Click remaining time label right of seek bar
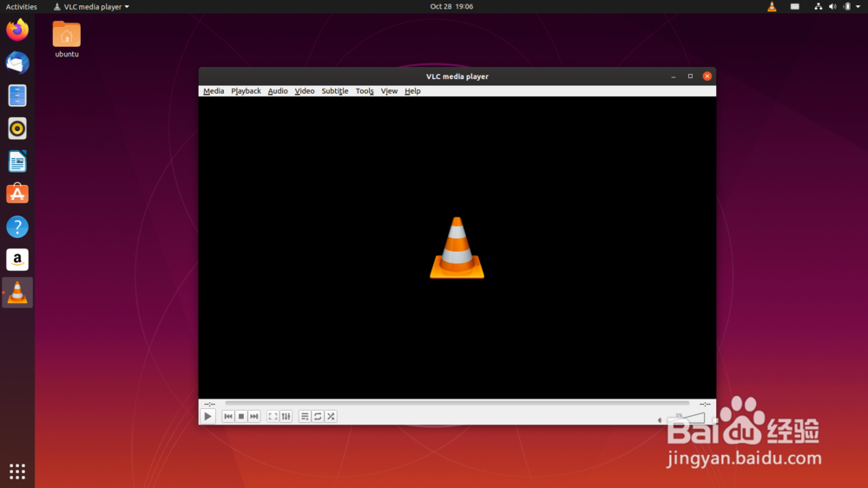The height and width of the screenshot is (488, 868). [705, 404]
